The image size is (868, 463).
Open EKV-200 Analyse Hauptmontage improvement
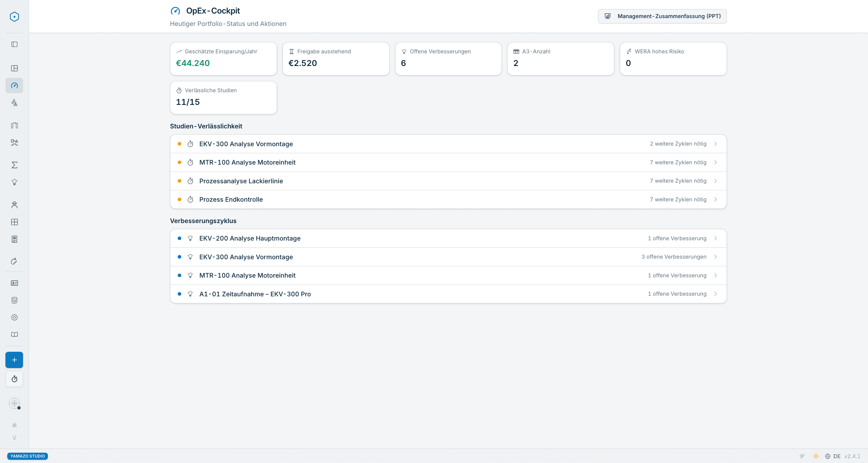(x=448, y=238)
